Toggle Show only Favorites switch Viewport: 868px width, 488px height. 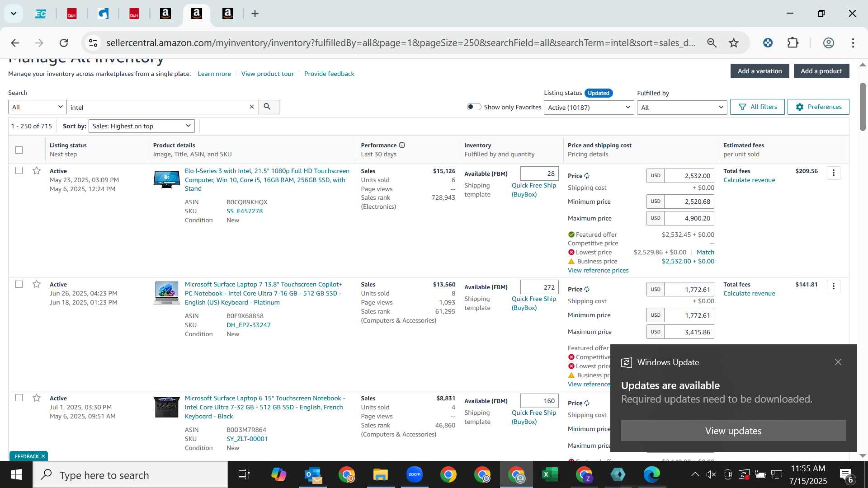(x=474, y=107)
